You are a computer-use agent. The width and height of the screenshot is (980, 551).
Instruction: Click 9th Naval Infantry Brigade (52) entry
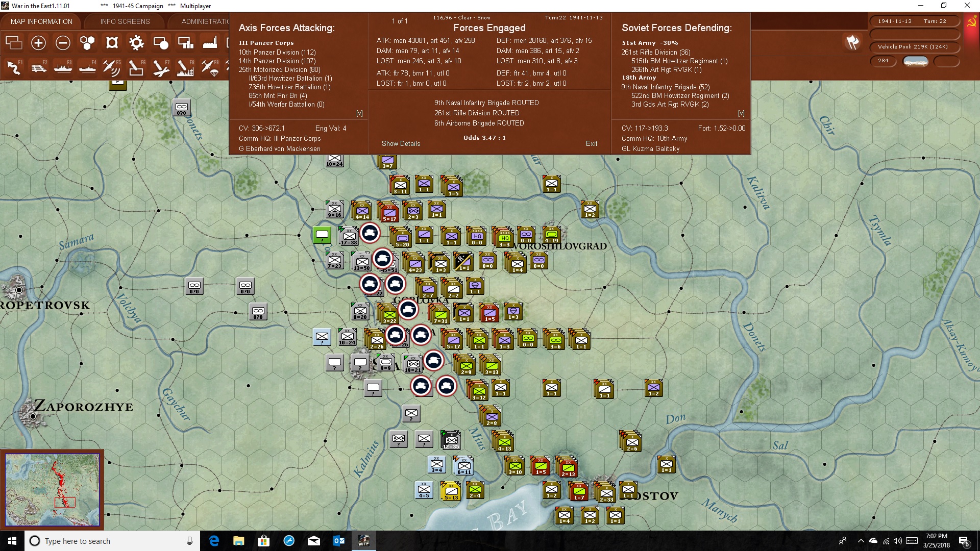(x=666, y=87)
